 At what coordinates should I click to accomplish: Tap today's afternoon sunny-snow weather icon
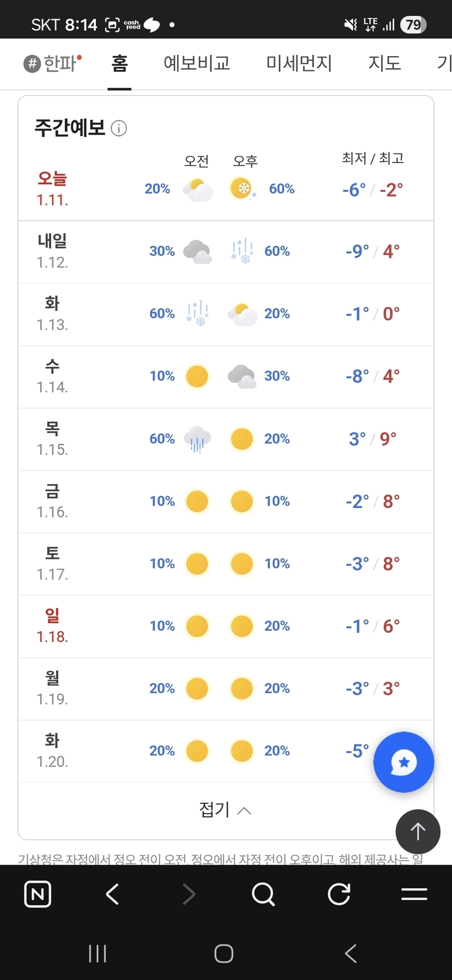(242, 189)
